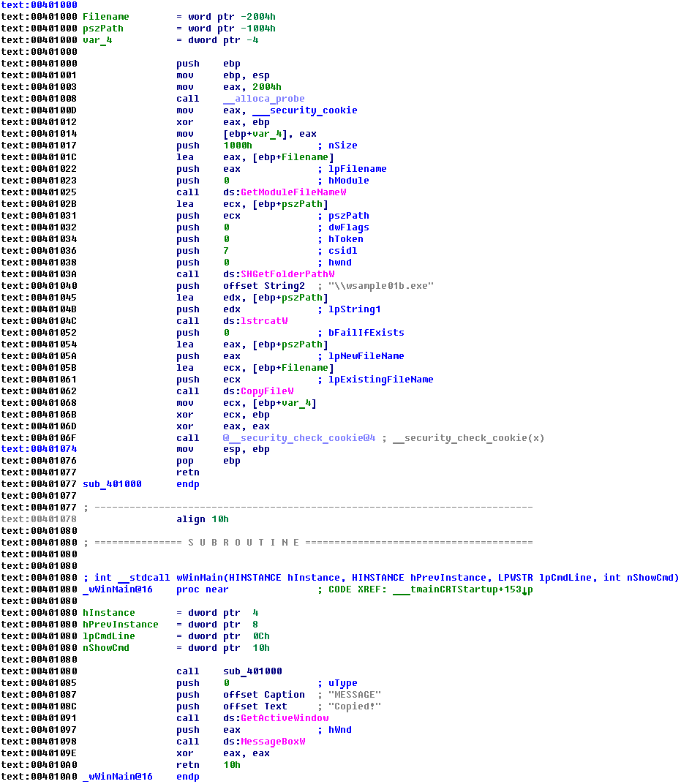Jump to GetActiveWindow import

[285, 718]
